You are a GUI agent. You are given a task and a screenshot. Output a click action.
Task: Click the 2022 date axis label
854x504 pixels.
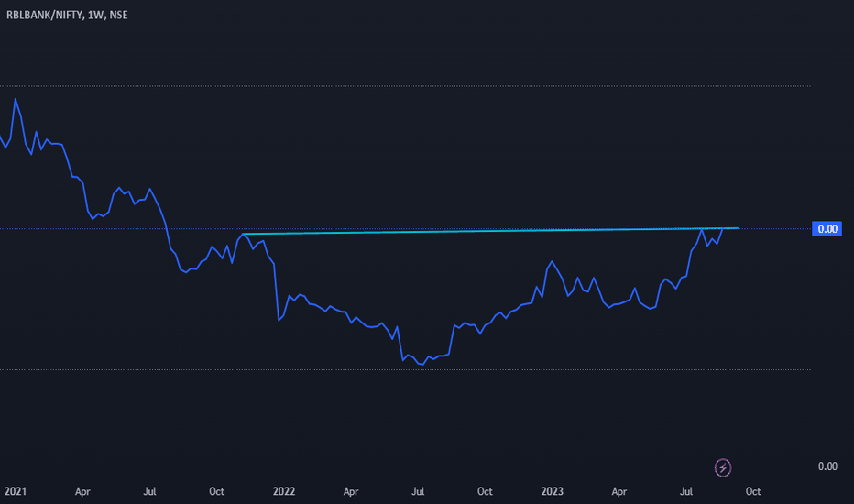pos(284,491)
